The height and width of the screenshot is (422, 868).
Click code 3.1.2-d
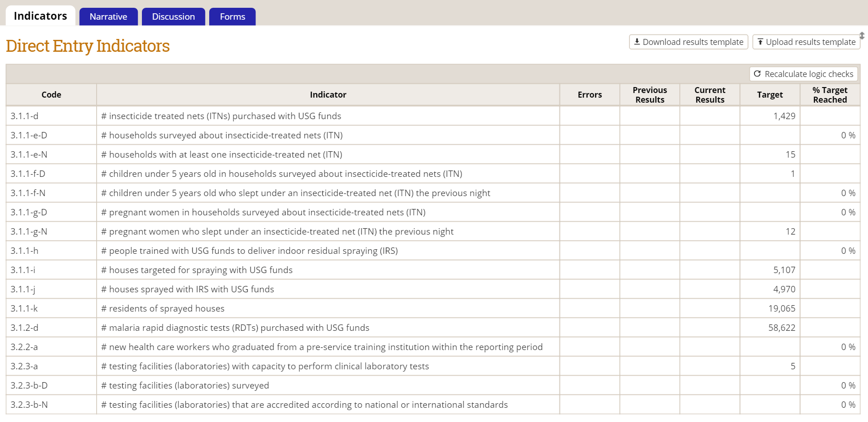point(25,328)
